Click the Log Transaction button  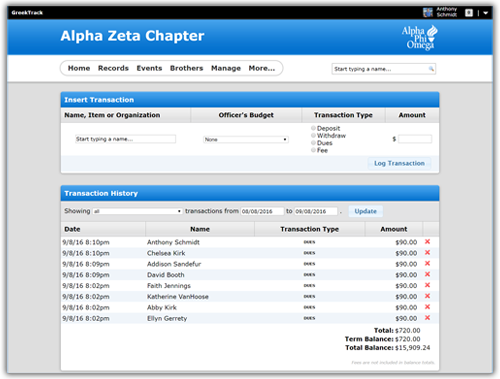[399, 163]
